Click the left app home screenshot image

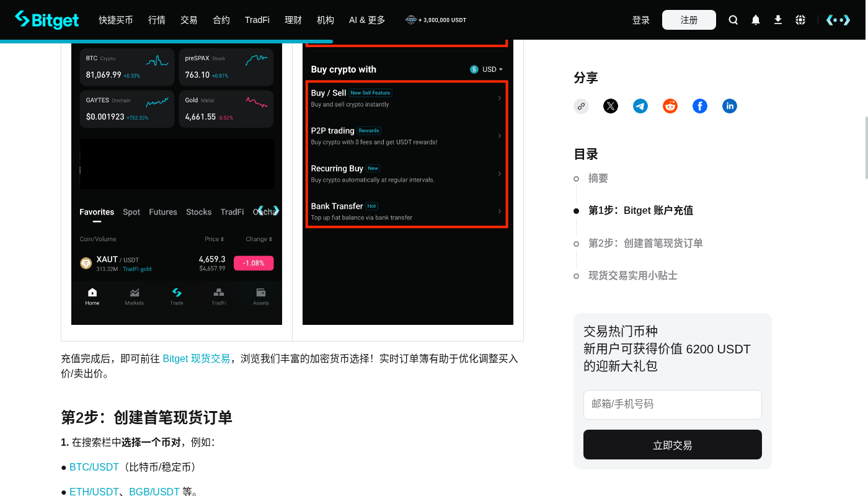(177, 182)
